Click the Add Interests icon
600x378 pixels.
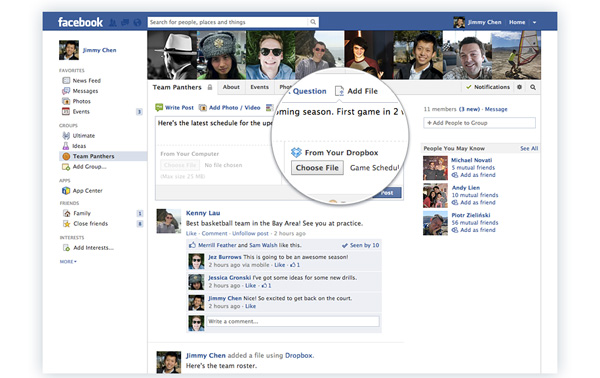(x=67, y=248)
